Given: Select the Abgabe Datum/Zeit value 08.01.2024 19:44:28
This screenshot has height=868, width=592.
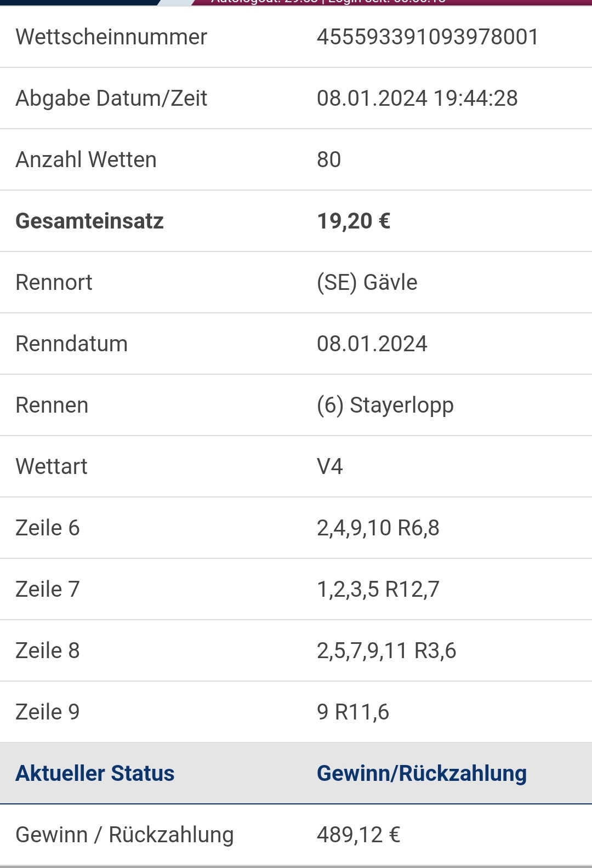Looking at the screenshot, I should point(417,99).
